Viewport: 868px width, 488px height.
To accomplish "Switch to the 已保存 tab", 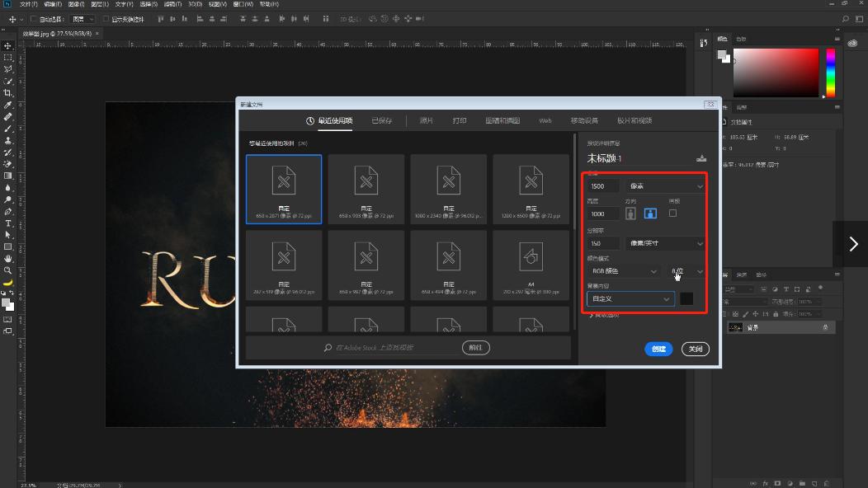I will (x=381, y=120).
